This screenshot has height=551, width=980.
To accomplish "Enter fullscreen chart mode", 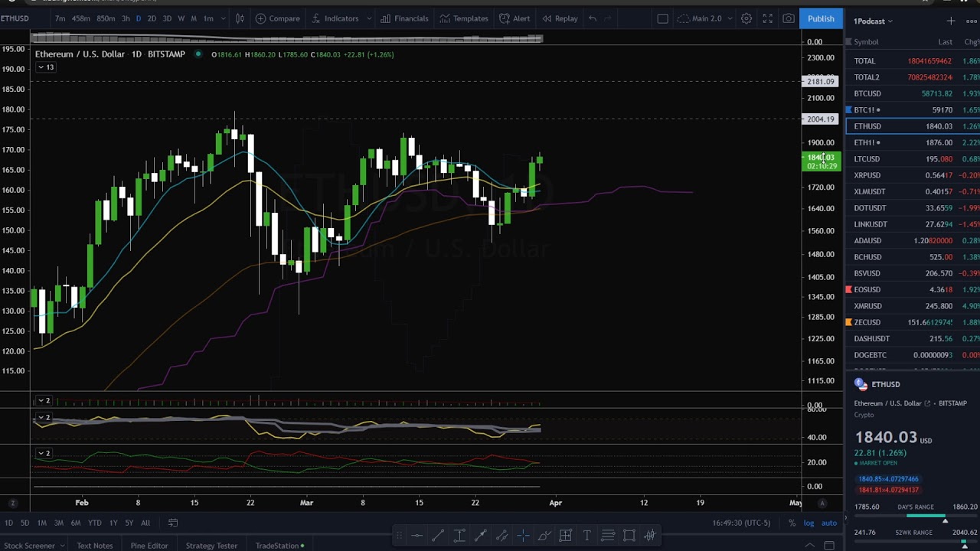I will pyautogui.click(x=768, y=18).
